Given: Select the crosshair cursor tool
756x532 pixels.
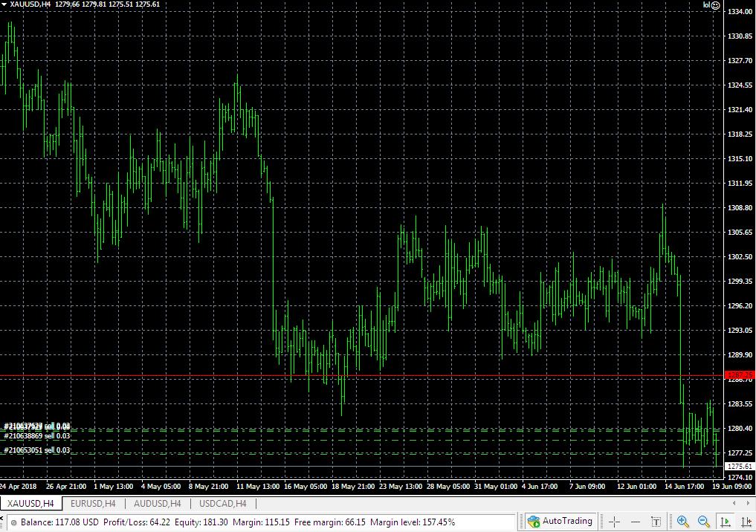Looking at the screenshot, I should [x=614, y=522].
